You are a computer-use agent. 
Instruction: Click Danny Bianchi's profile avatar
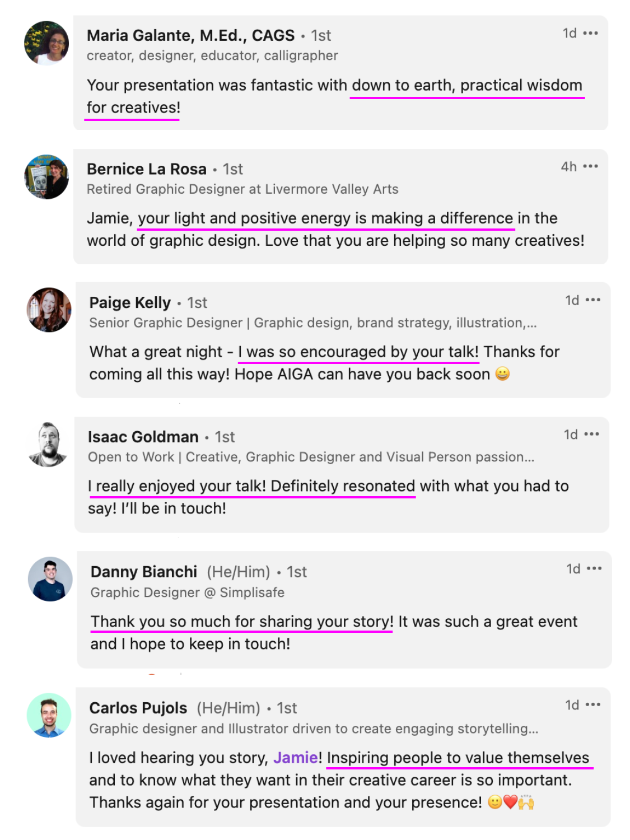(x=50, y=579)
